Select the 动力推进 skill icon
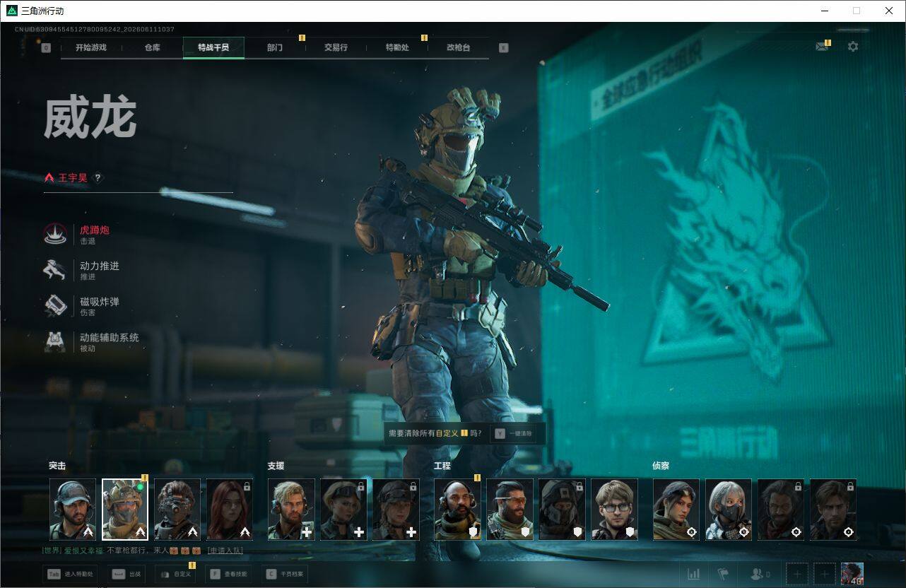 click(x=55, y=270)
